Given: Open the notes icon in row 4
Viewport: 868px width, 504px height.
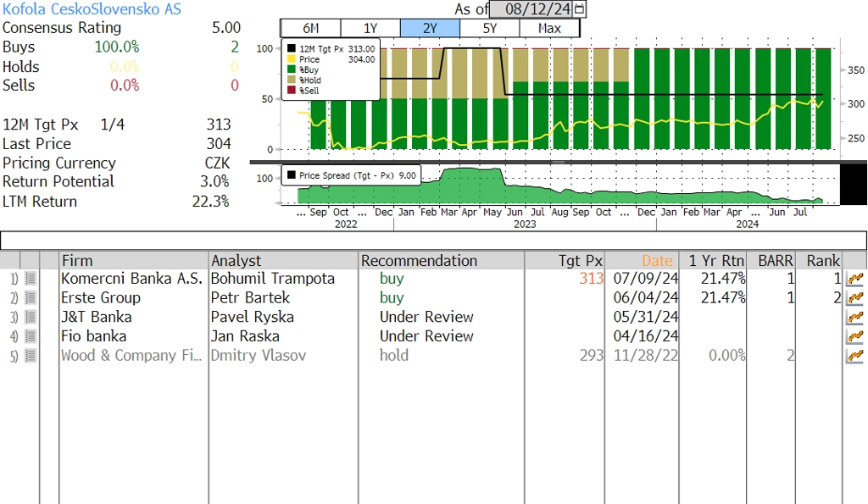Looking at the screenshot, I should tap(31, 336).
